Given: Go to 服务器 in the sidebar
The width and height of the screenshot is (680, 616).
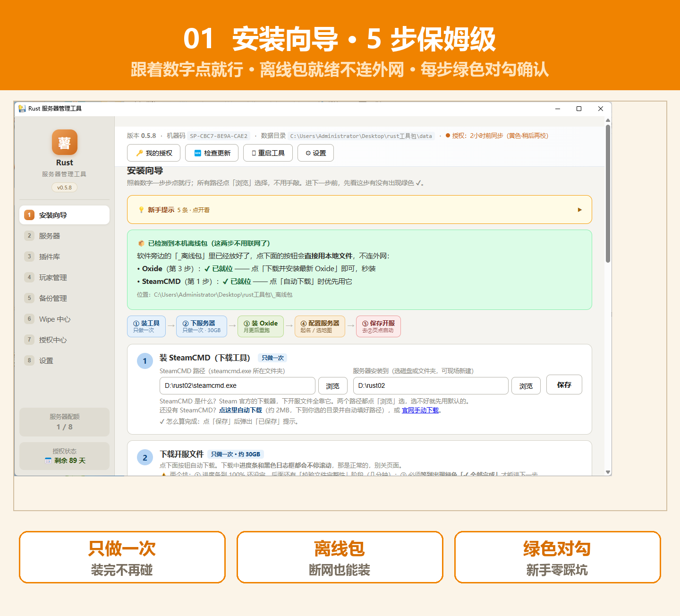Looking at the screenshot, I should click(x=64, y=236).
